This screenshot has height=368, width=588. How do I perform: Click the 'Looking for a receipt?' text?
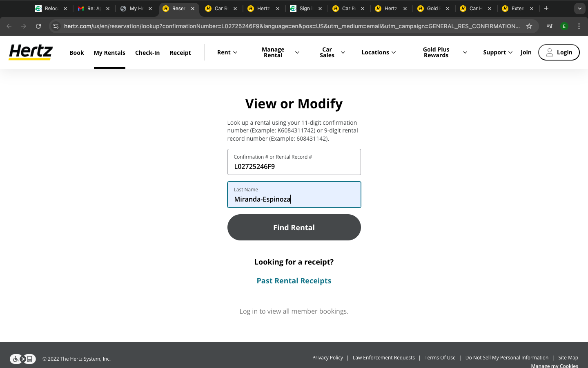294,262
